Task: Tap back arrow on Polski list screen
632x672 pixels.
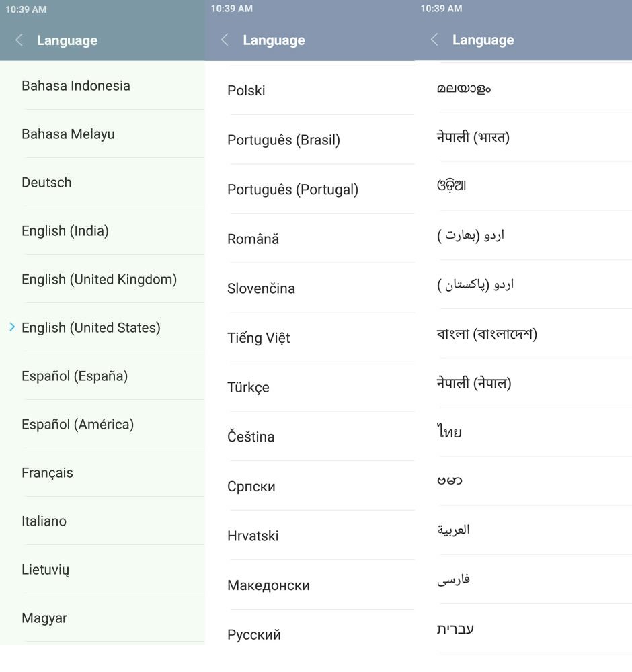Action: pyautogui.click(x=225, y=40)
